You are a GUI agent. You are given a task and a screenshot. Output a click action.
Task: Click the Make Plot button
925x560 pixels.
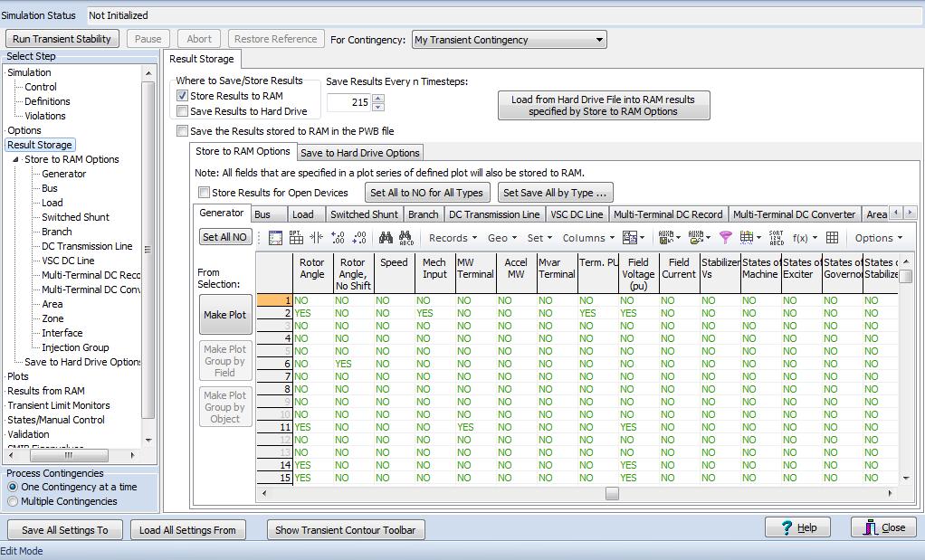(224, 315)
